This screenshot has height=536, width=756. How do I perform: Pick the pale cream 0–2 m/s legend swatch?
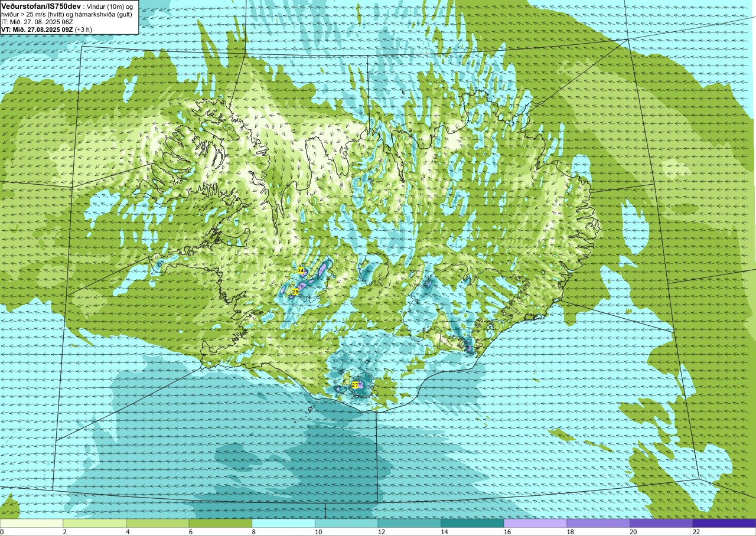(x=31, y=523)
